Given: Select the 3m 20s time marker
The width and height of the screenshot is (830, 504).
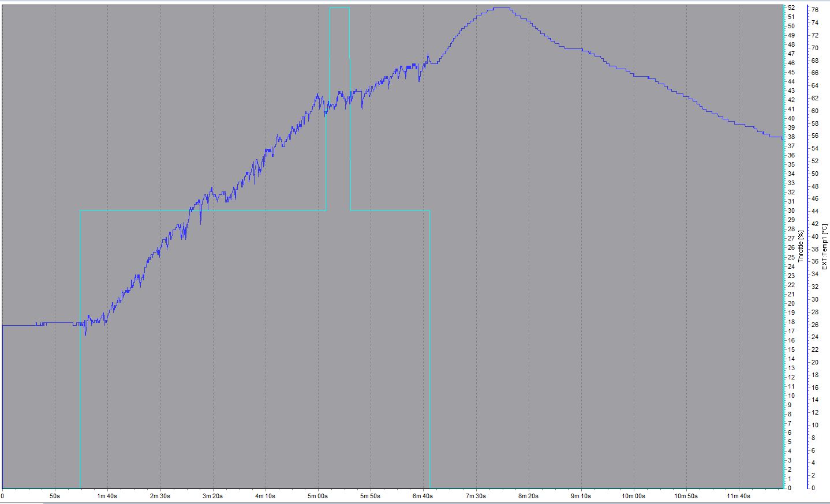Looking at the screenshot, I should click(212, 495).
